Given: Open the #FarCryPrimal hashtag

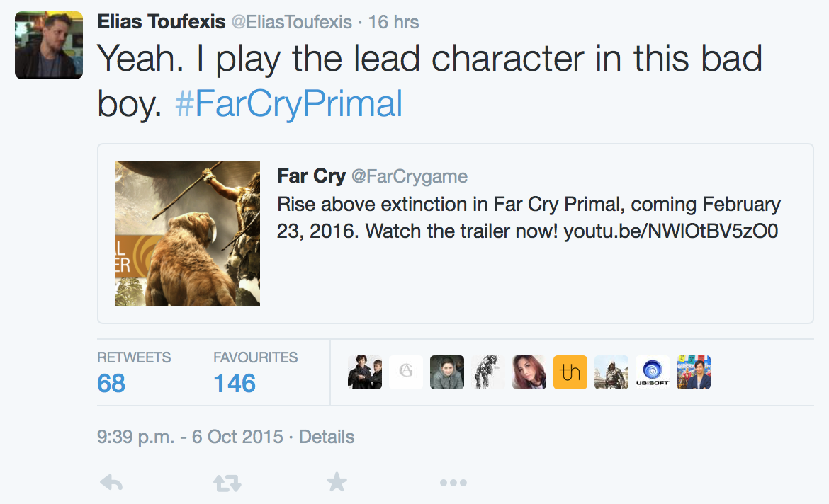Looking at the screenshot, I should pyautogui.click(x=288, y=103).
